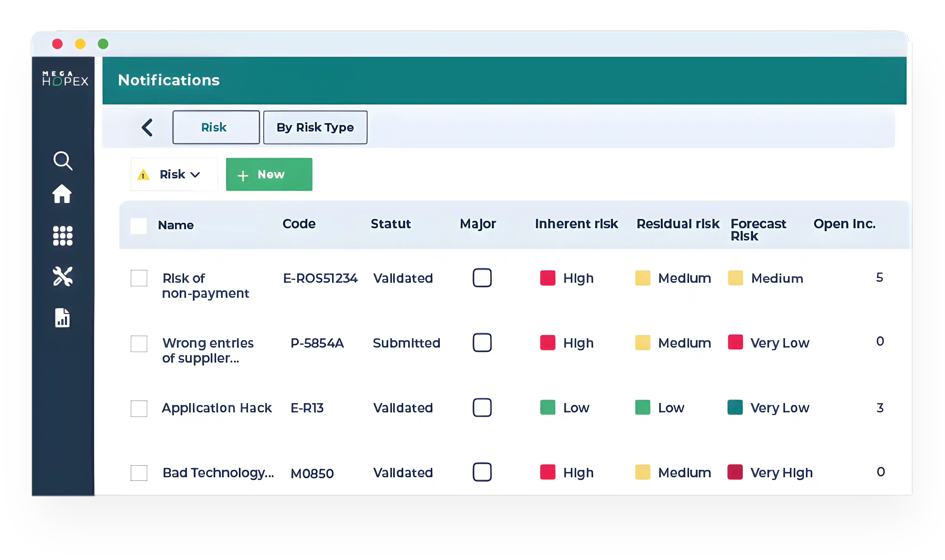Viewport: 945px width, 560px height.
Task: Open the reports document chart icon
Action: [x=62, y=318]
